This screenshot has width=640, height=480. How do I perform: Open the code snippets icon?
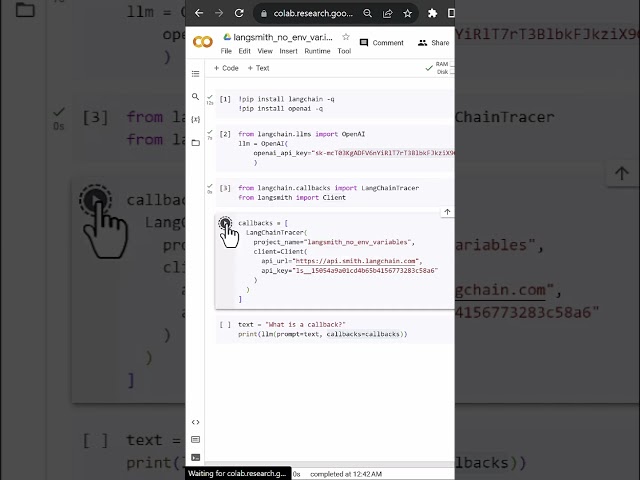[x=196, y=422]
